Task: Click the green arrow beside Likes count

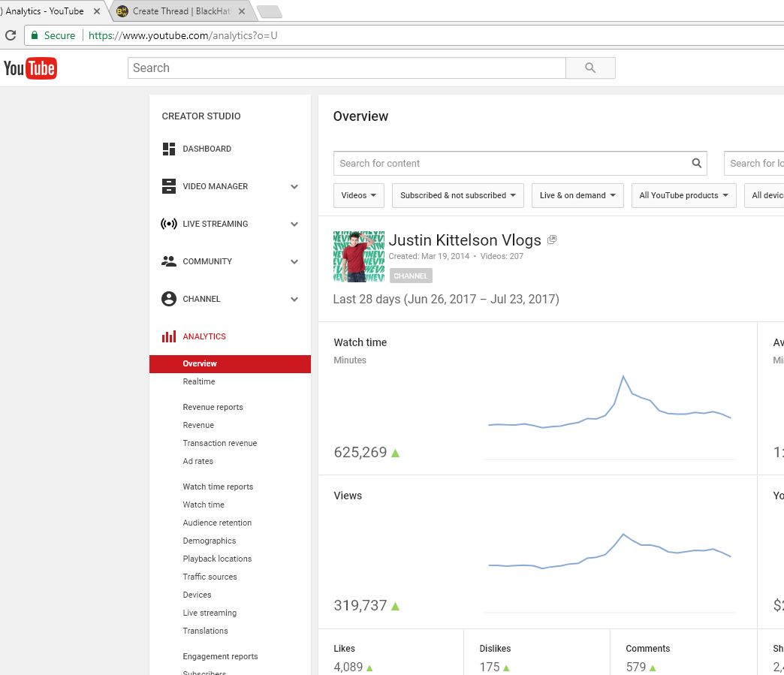Action: [x=369, y=667]
